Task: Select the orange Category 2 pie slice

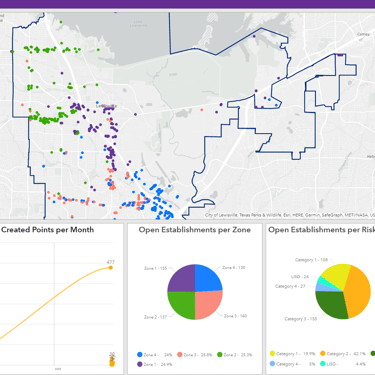Action: click(358, 293)
